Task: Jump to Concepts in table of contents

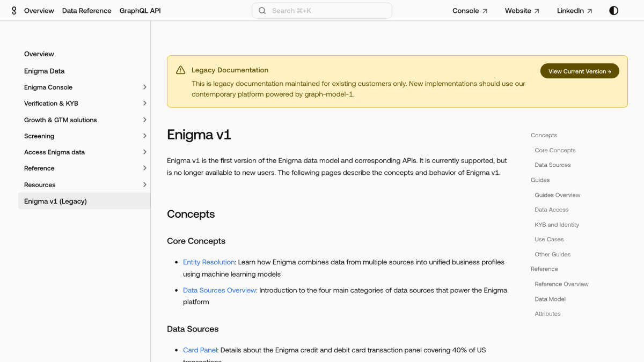Action: (x=544, y=135)
